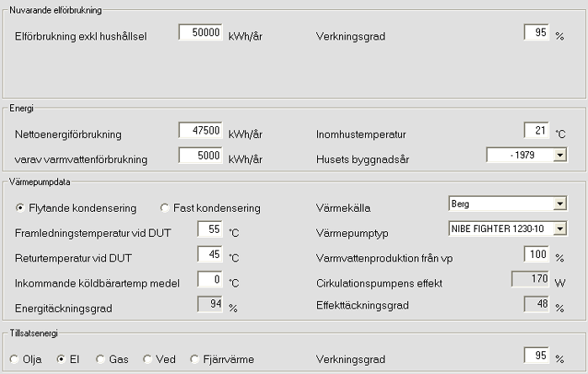Viewport: 588px width, 374px height.
Task: Choose Gas as tillsatsenergi
Action: [x=102, y=360]
